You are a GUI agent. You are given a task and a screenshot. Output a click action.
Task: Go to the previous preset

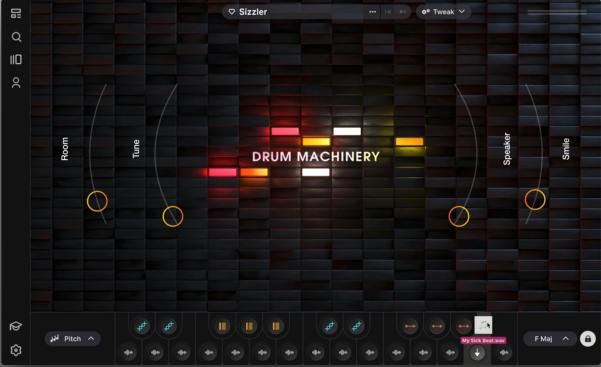388,12
